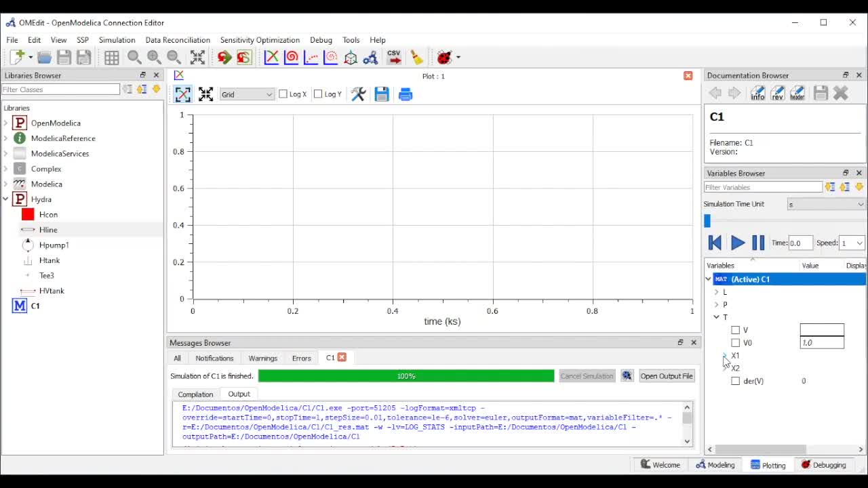Click the New Modelica Class icon
The height and width of the screenshot is (488, 868).
tap(16, 58)
